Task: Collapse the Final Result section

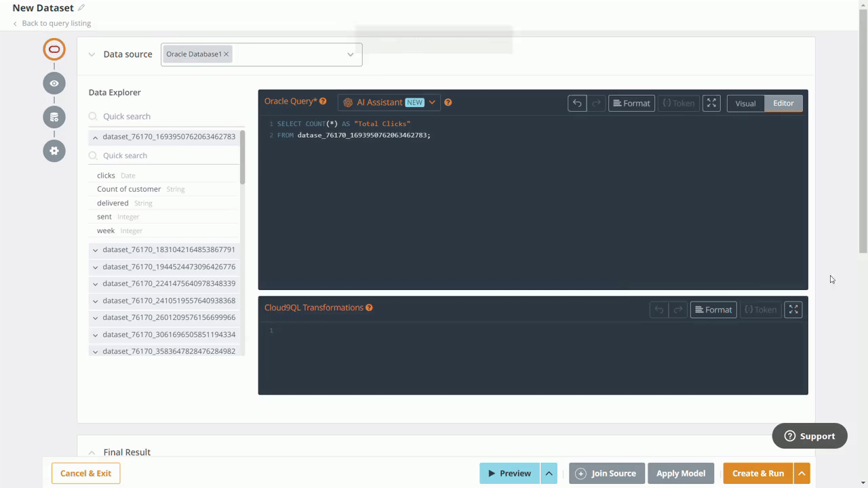Action: pos(92,452)
